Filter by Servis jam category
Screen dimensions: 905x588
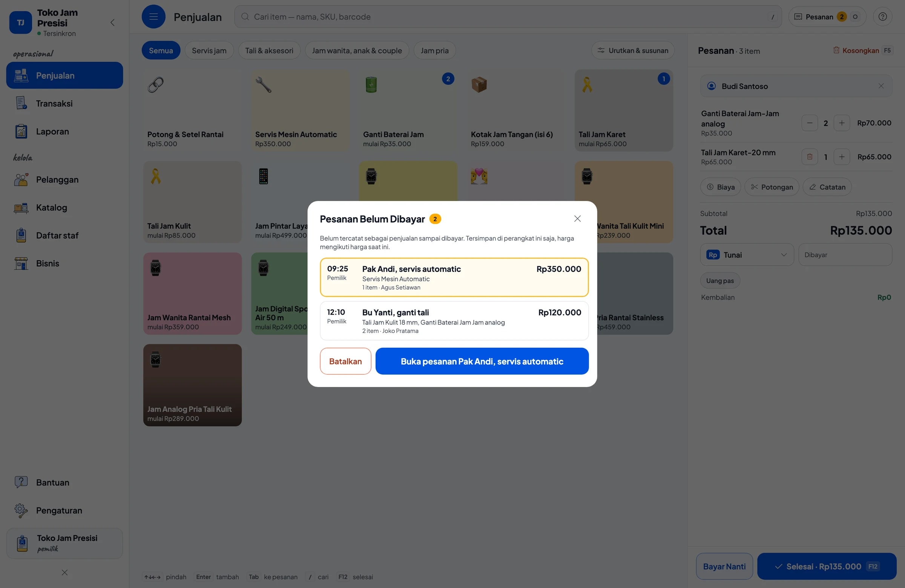click(209, 50)
